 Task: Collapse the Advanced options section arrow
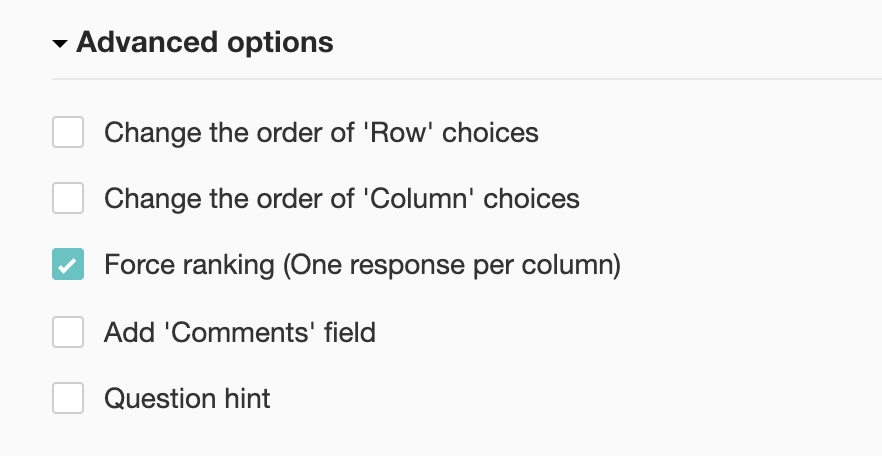61,44
